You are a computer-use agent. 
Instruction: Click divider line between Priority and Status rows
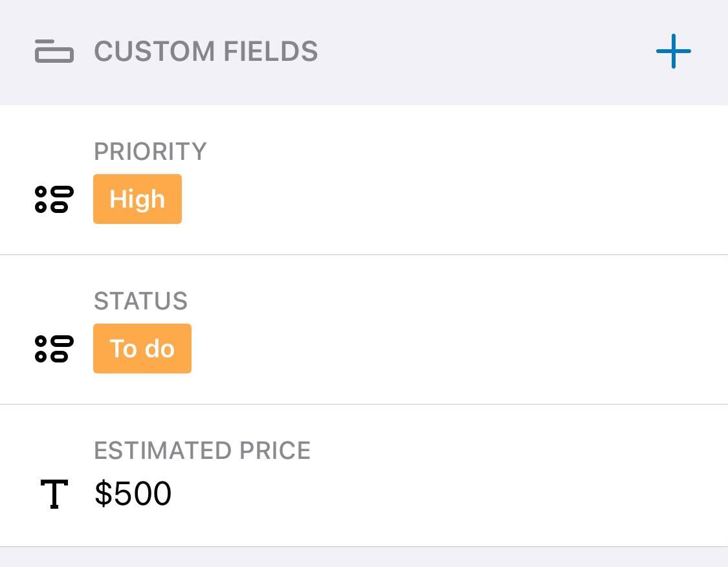click(x=364, y=254)
